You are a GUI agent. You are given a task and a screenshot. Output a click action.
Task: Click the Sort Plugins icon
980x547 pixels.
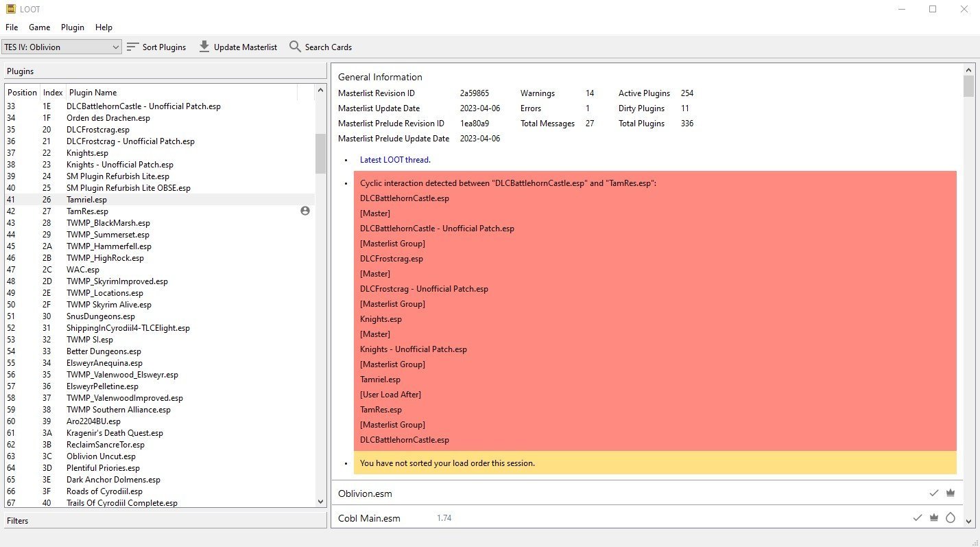(133, 47)
